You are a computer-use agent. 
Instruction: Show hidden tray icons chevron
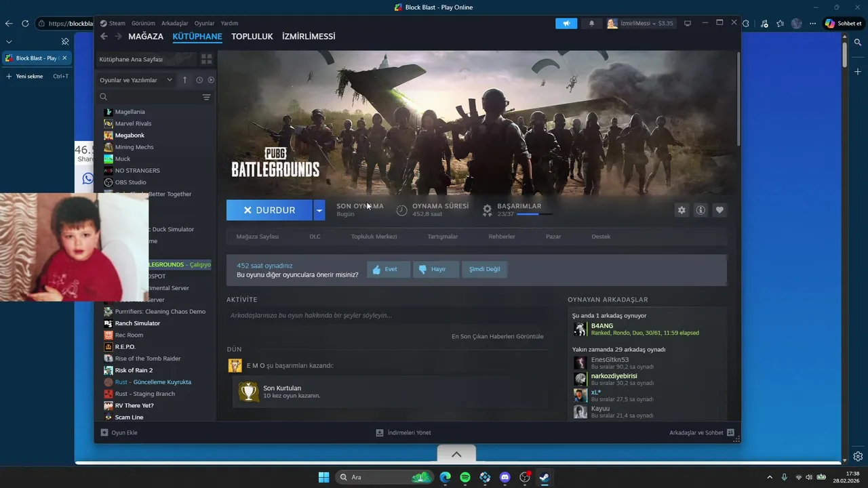click(770, 477)
